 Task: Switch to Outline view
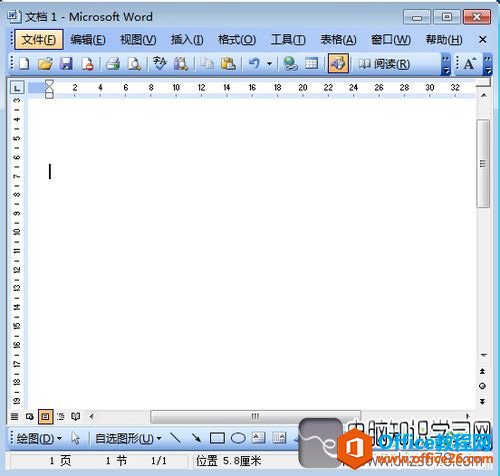61,416
